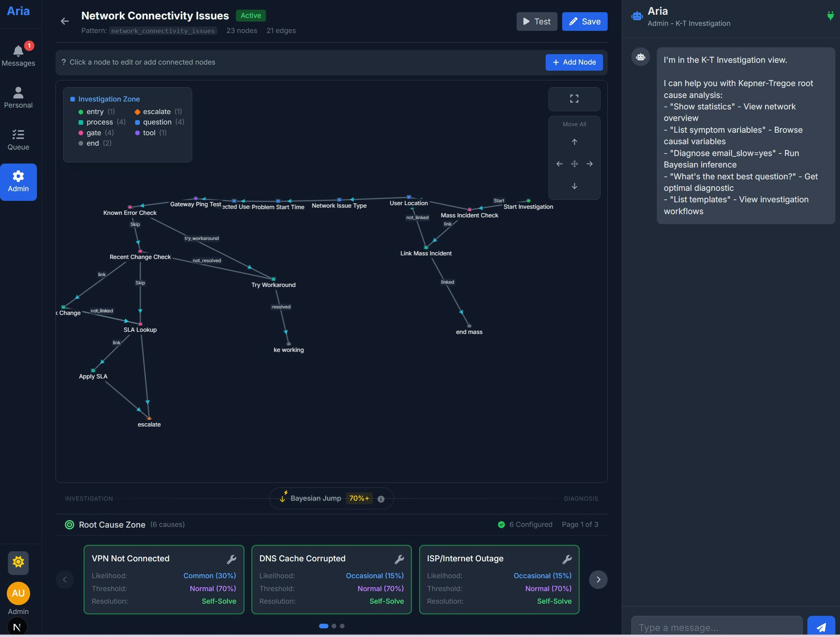The image size is (840, 637).
Task: Open wrench settings on DNS Cache Corrupted
Action: pyautogui.click(x=399, y=559)
